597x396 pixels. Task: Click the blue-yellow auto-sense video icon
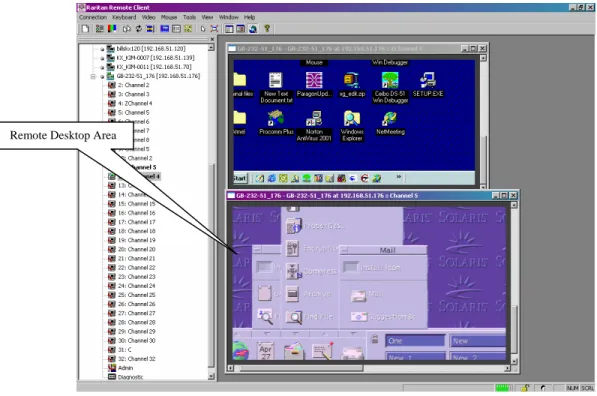tap(150, 29)
